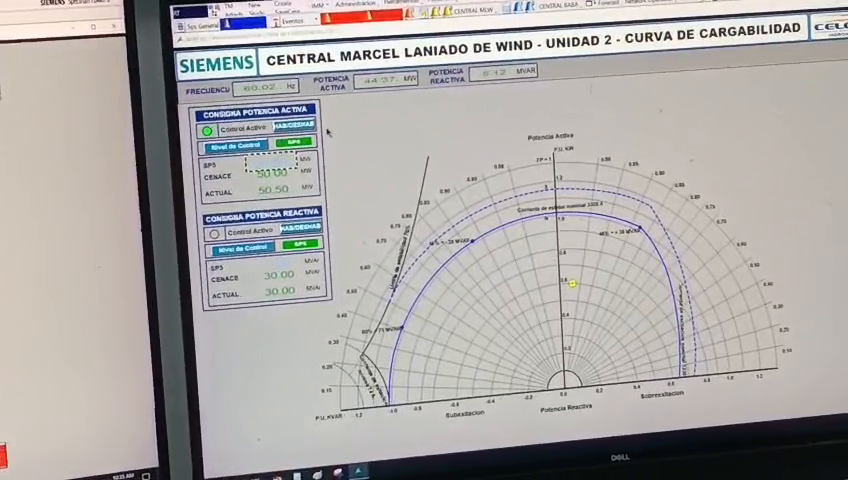Screen dimensions: 848x480
Task: Click the notification icon on left monitor taskbar
Action: (x=145, y=476)
